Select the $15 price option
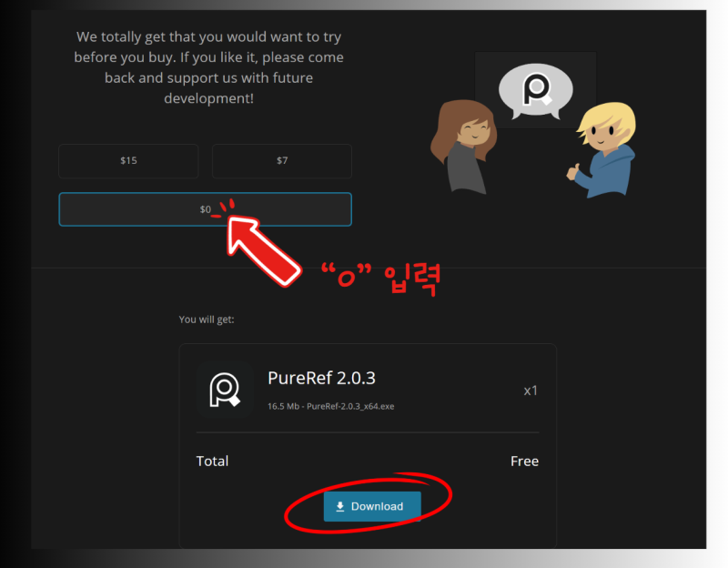The height and width of the screenshot is (568, 728). click(128, 161)
